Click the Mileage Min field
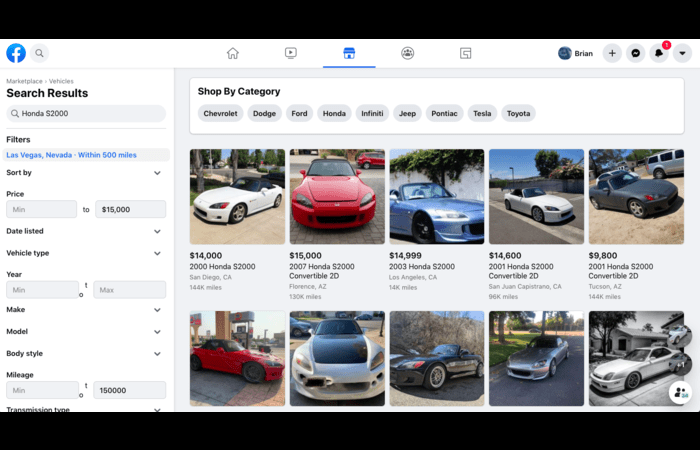The width and height of the screenshot is (700, 450). point(42,390)
